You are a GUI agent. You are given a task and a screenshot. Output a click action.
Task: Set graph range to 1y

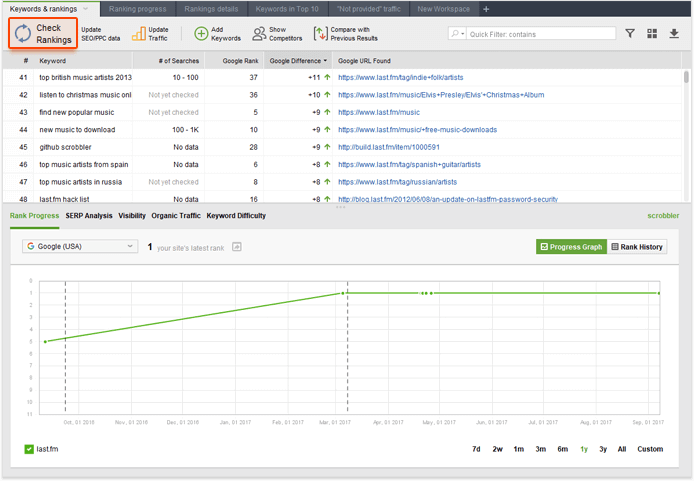tap(584, 449)
